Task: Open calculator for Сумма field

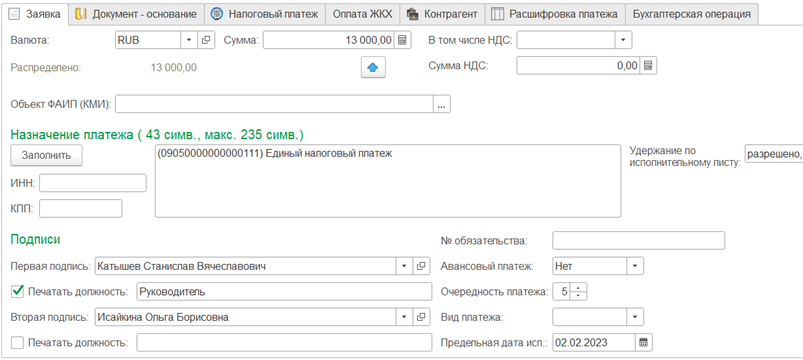Action: coord(403,40)
